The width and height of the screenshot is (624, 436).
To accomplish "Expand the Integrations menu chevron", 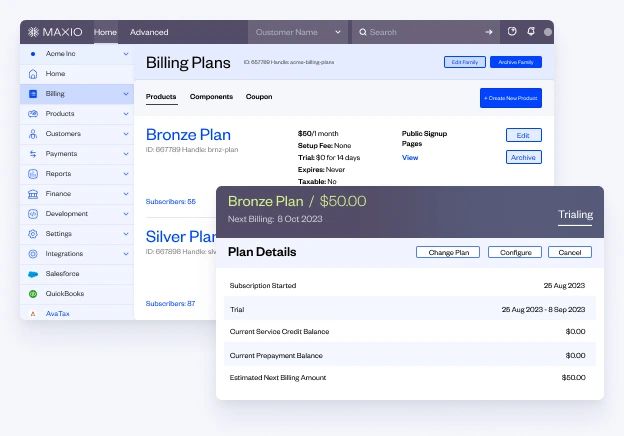I will (126, 254).
